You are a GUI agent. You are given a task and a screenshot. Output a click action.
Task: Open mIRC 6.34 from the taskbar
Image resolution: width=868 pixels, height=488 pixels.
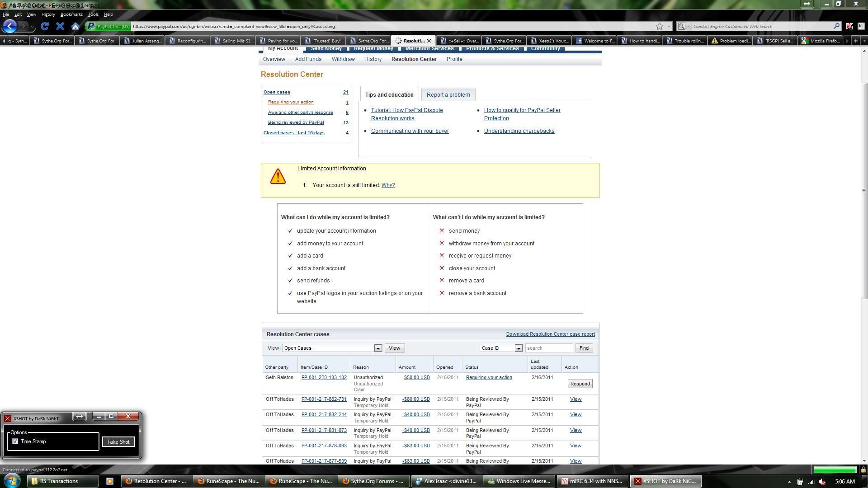tap(592, 481)
